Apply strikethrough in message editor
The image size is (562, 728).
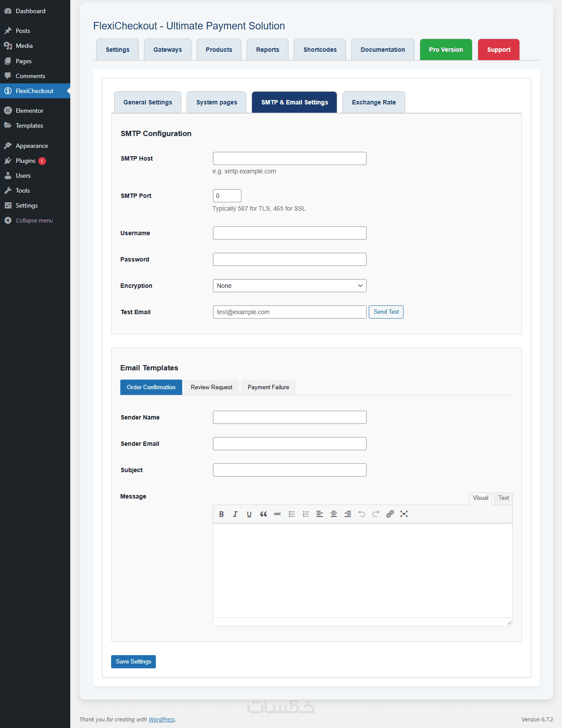277,514
